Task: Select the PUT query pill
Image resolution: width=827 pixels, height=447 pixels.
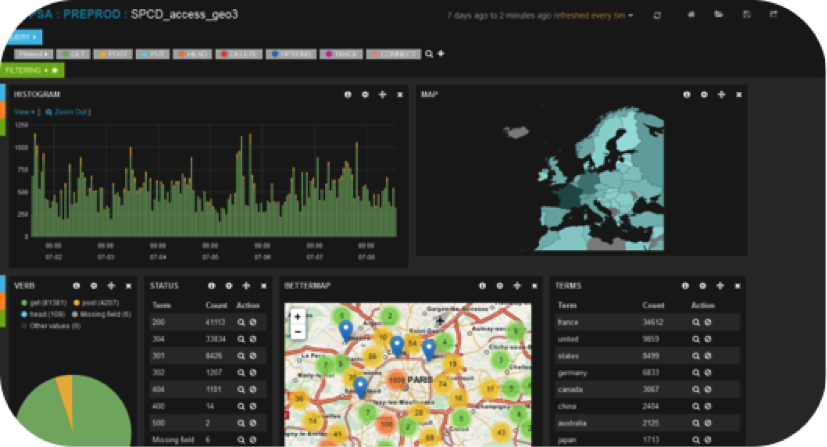Action: coord(152,54)
